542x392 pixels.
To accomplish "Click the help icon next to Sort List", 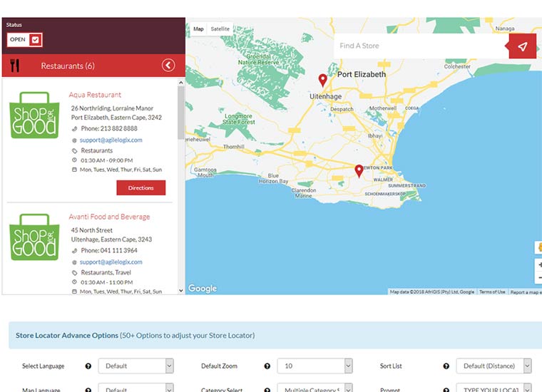I will [x=446, y=366].
